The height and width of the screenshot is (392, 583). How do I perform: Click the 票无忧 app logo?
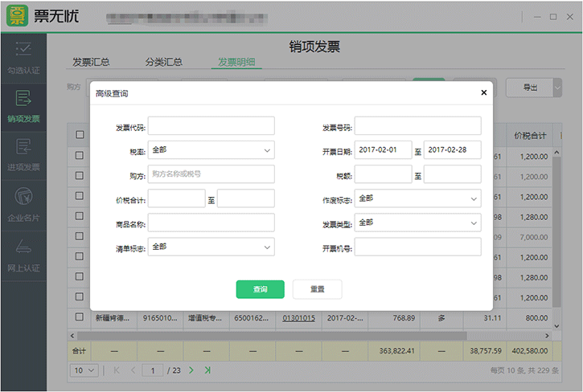(x=17, y=15)
